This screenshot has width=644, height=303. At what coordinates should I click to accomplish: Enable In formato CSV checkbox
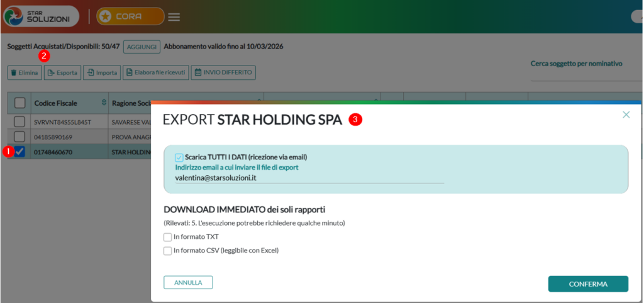point(167,251)
